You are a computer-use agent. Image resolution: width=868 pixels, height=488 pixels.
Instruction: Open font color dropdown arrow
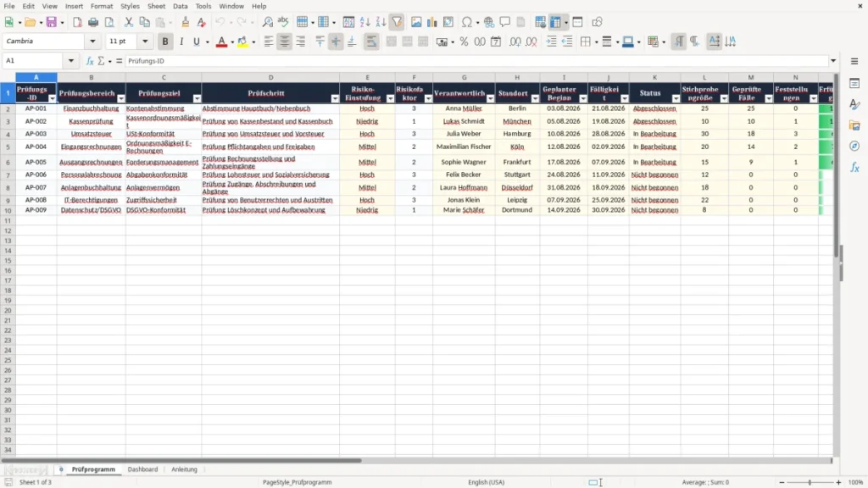click(232, 42)
